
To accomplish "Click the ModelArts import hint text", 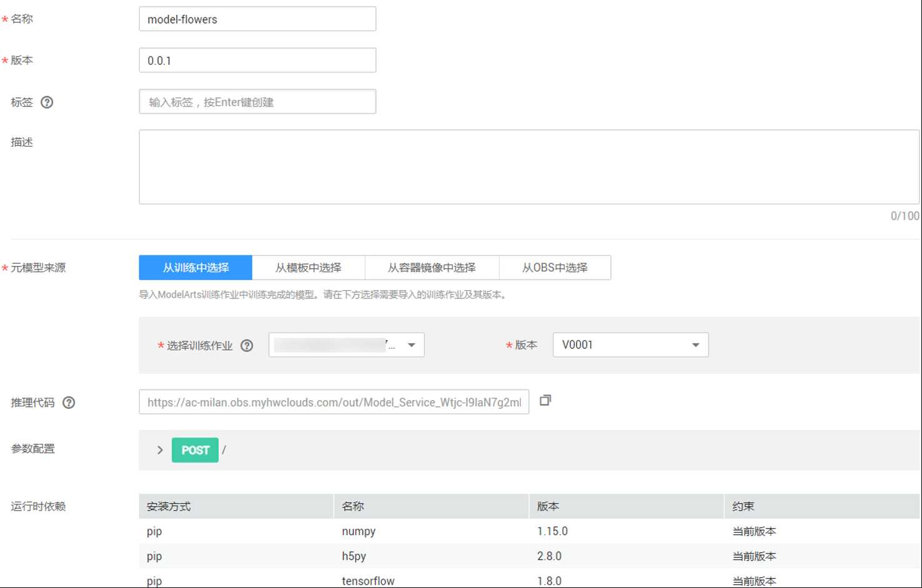I will coord(322,295).
